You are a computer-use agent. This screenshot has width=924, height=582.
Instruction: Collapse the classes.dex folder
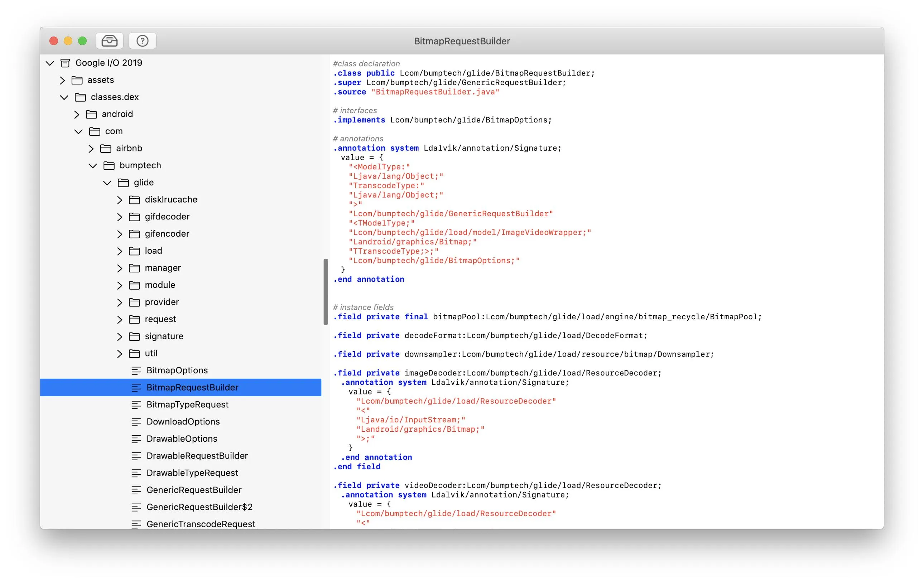coord(64,97)
